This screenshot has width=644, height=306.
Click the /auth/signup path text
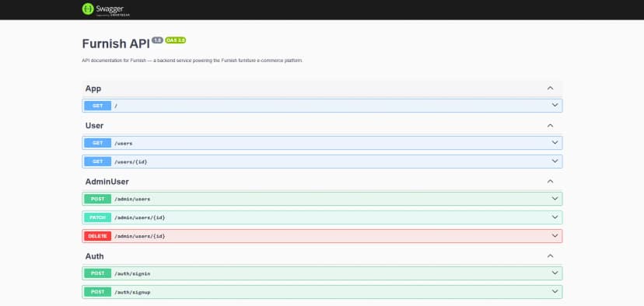(x=132, y=292)
